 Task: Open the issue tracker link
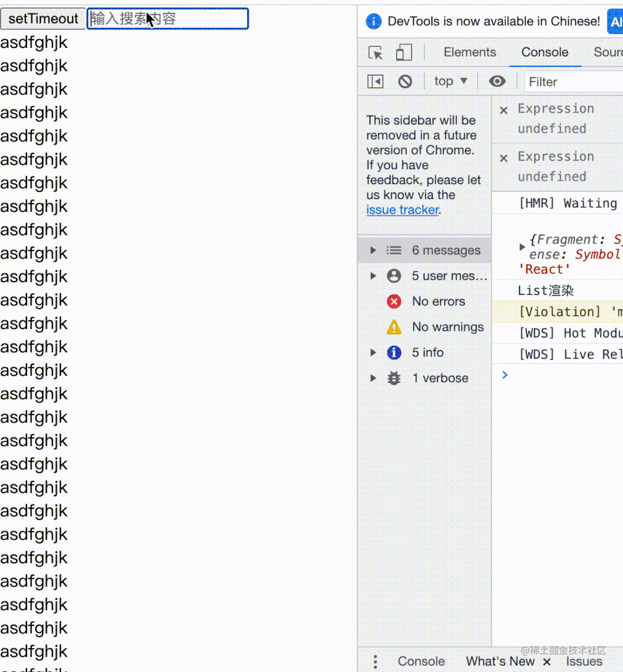click(x=402, y=210)
